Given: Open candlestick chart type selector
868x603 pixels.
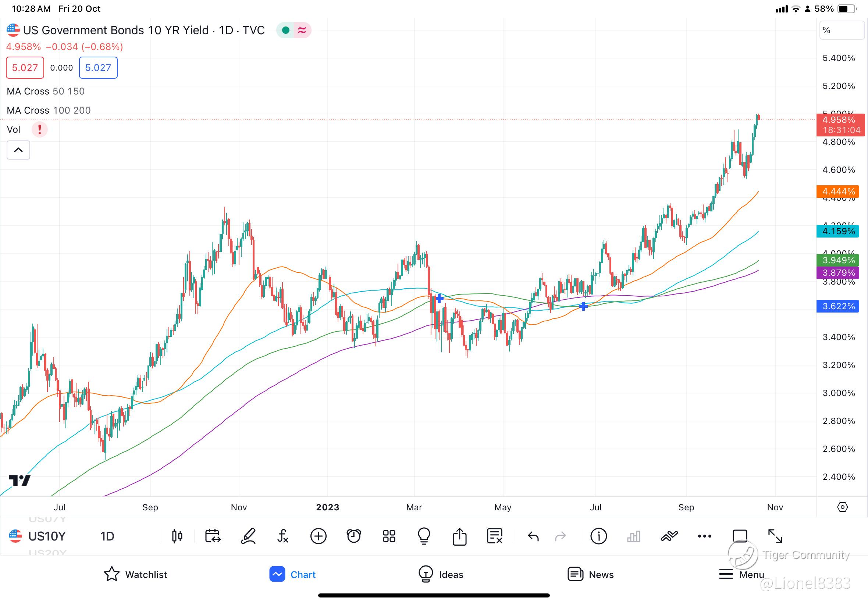Looking at the screenshot, I should coord(177,536).
